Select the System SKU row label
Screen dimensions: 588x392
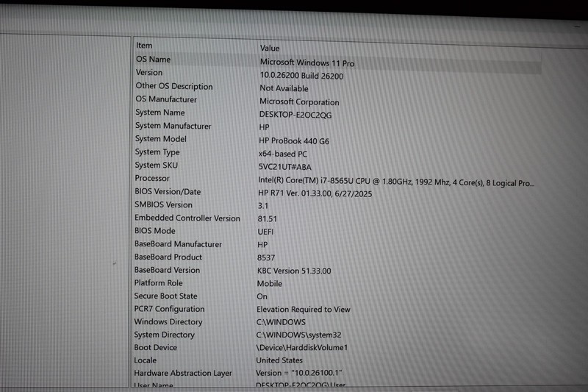[x=156, y=165]
